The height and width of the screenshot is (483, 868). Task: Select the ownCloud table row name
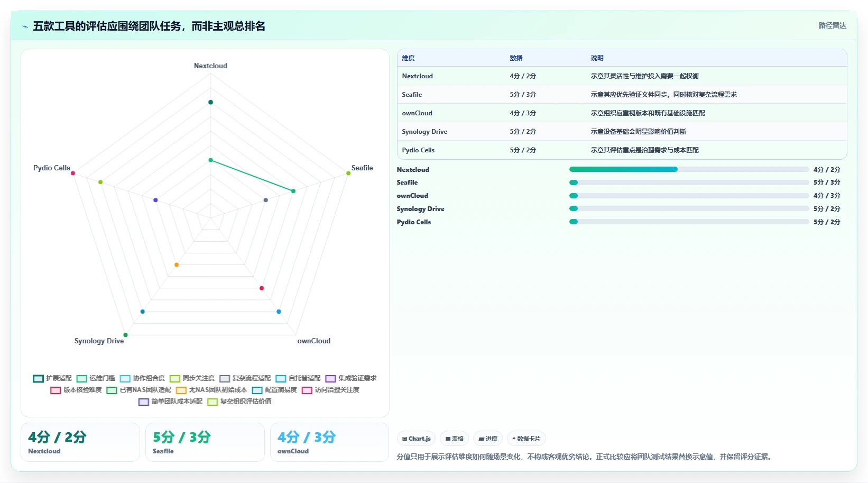tap(417, 113)
